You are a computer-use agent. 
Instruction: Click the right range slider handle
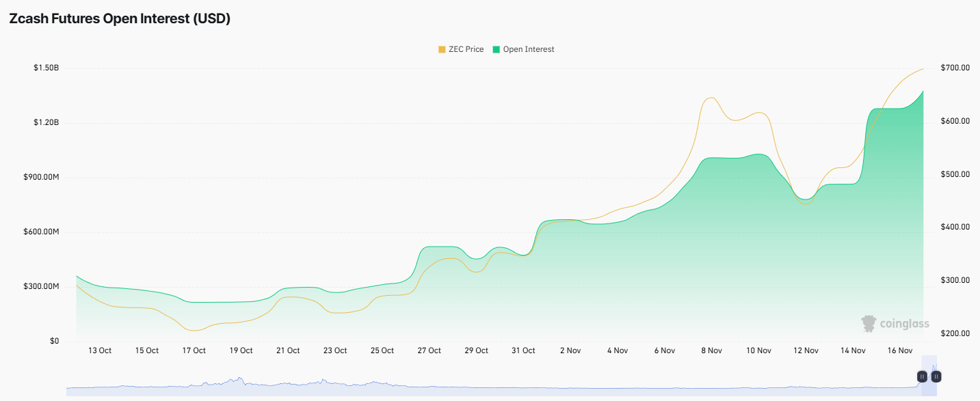(x=936, y=376)
